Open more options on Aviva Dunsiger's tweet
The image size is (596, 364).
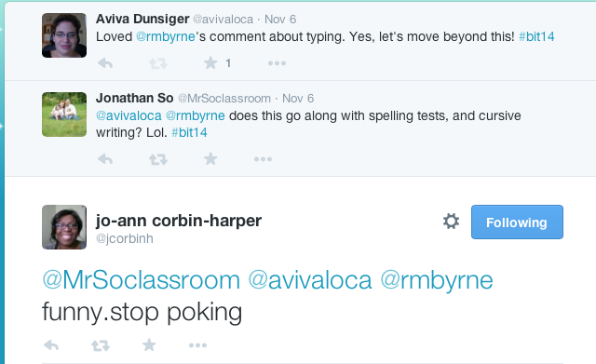277,63
